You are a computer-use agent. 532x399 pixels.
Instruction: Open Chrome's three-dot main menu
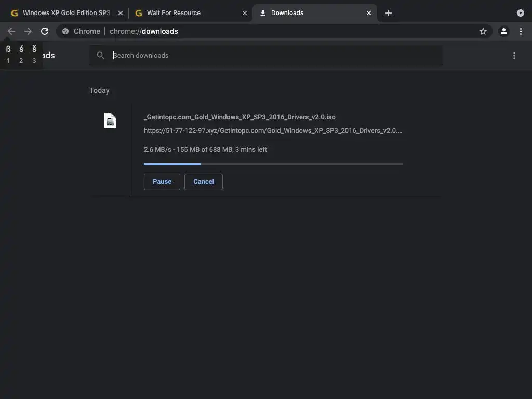[x=521, y=31]
